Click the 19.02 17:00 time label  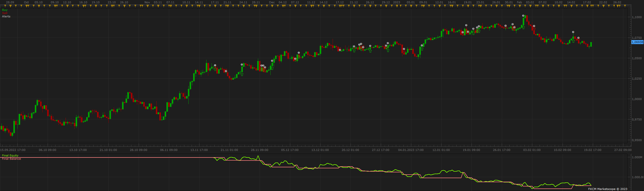tap(593, 150)
